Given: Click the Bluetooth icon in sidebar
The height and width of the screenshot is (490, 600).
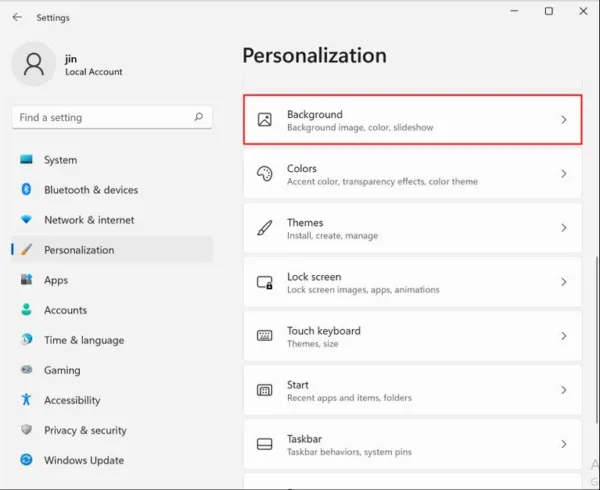Looking at the screenshot, I should click(x=26, y=189).
